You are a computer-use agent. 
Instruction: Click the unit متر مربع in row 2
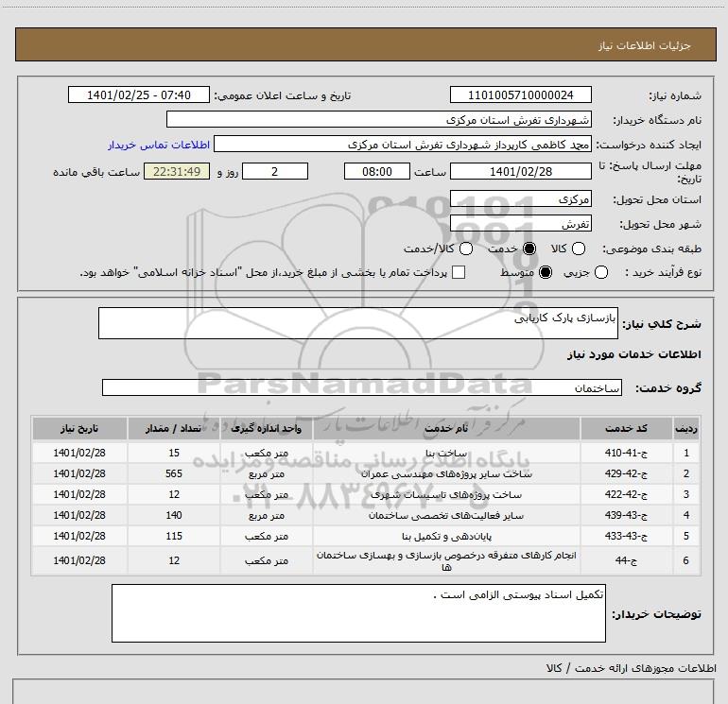click(266, 473)
